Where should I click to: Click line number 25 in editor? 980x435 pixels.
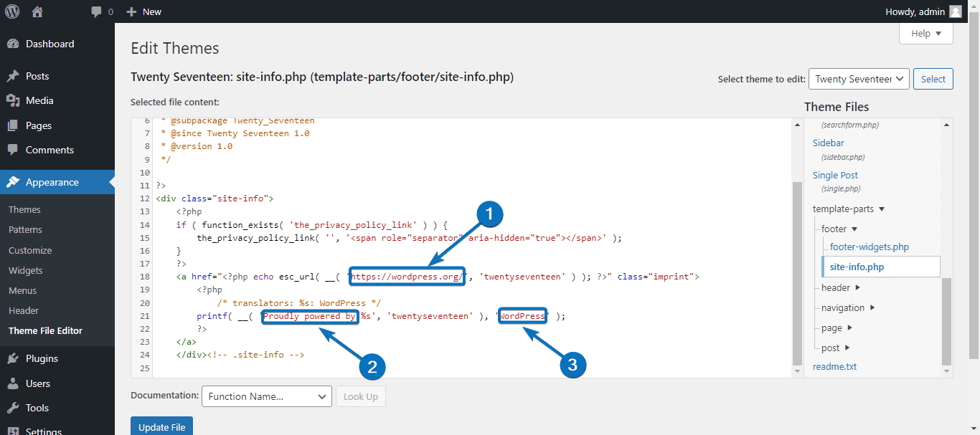tap(145, 368)
